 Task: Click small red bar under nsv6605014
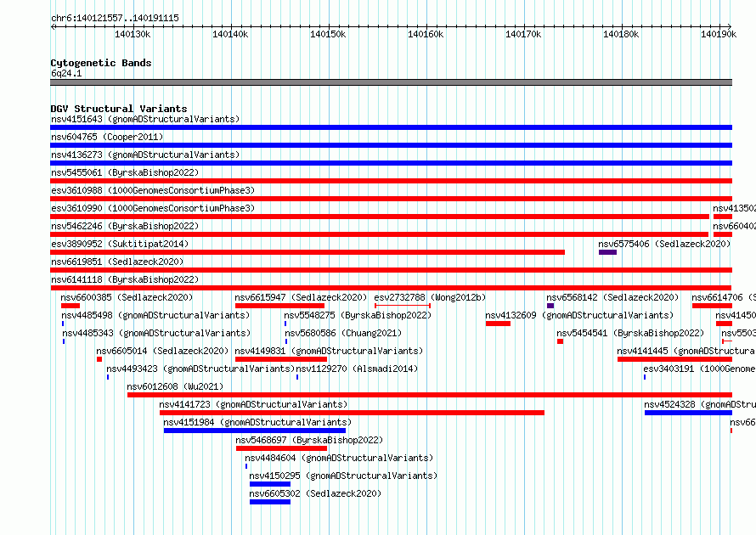coord(99,359)
